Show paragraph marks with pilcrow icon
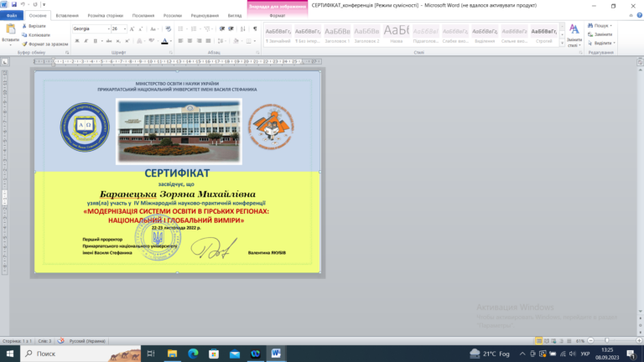 point(255,28)
